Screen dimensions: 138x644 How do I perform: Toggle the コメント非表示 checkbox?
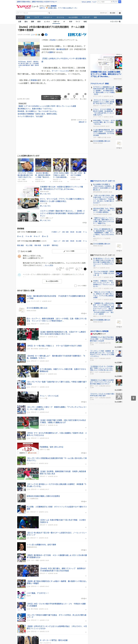75,286
